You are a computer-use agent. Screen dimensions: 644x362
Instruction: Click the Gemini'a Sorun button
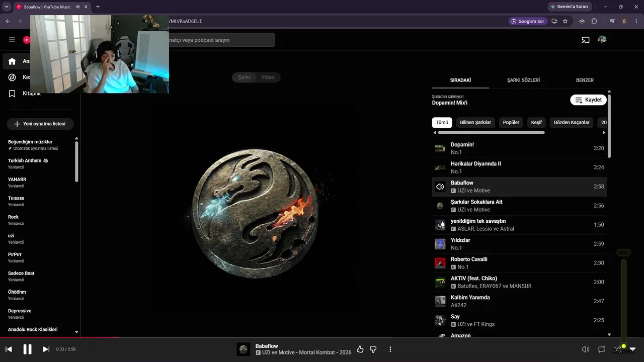[x=569, y=7]
